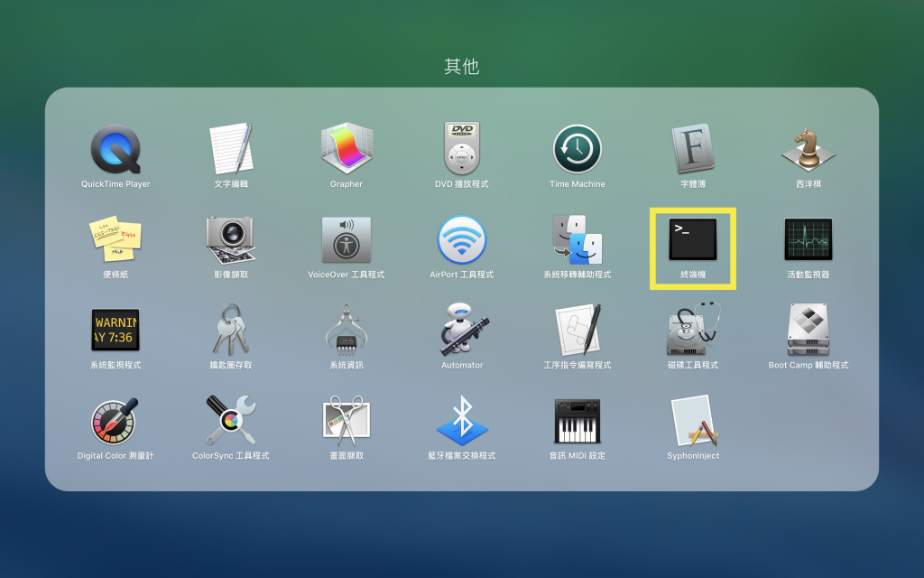Screen dimensions: 924x578
Task: Open 字體簿 Font Book icon
Action: [x=693, y=149]
